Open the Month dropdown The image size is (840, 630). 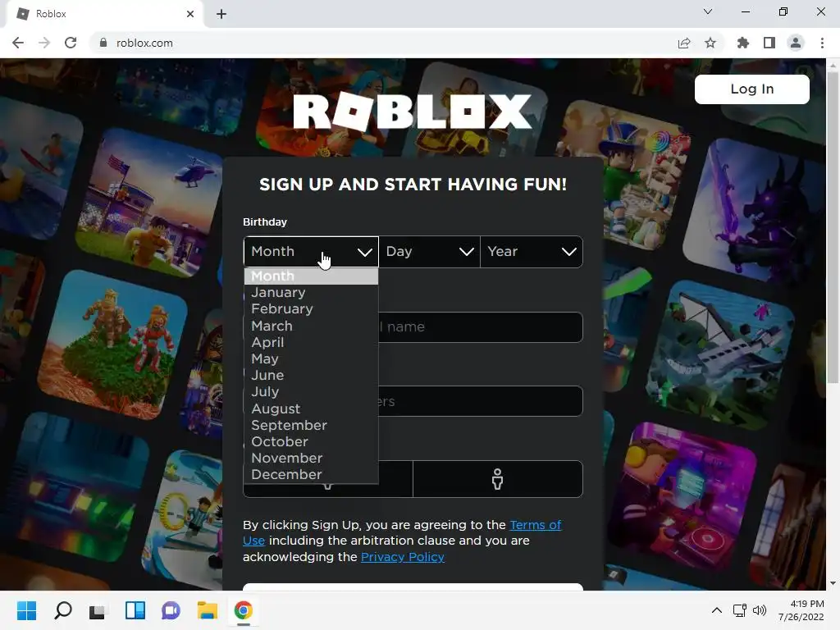click(x=311, y=251)
